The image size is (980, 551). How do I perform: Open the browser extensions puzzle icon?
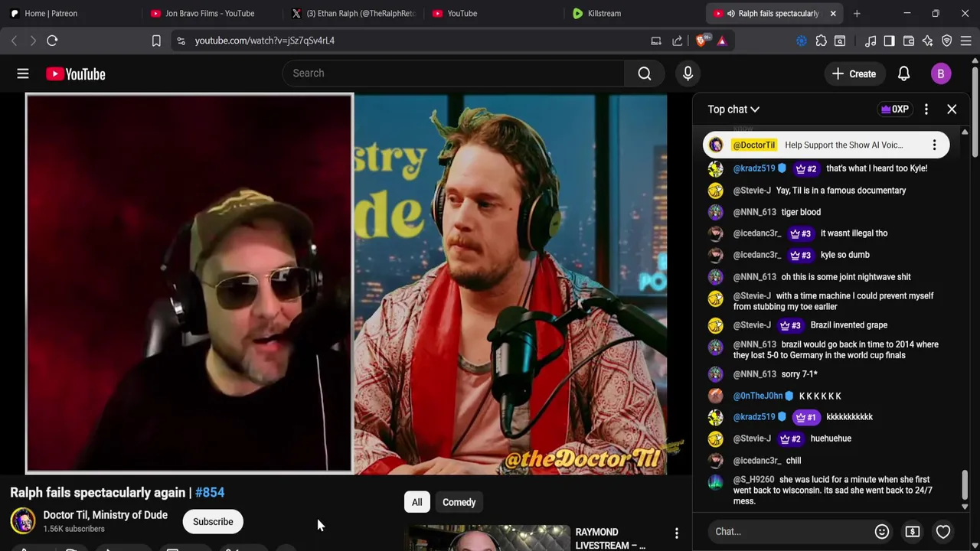pyautogui.click(x=822, y=41)
